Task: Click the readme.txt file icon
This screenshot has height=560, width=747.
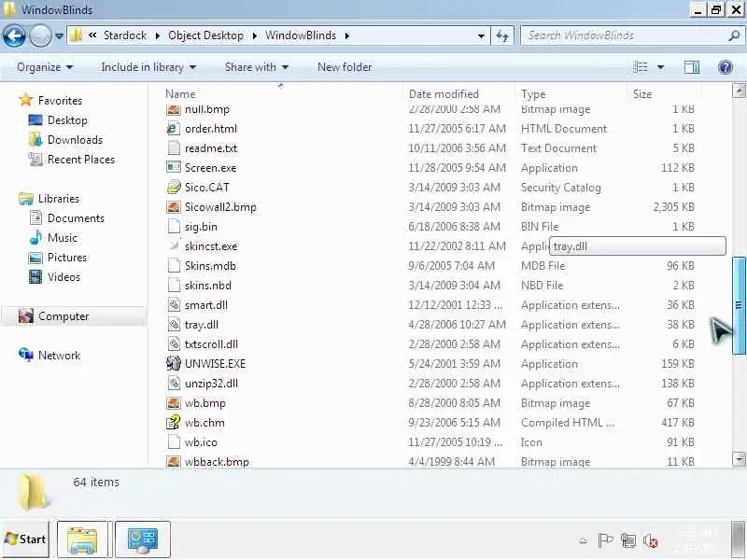Action: pos(174,148)
